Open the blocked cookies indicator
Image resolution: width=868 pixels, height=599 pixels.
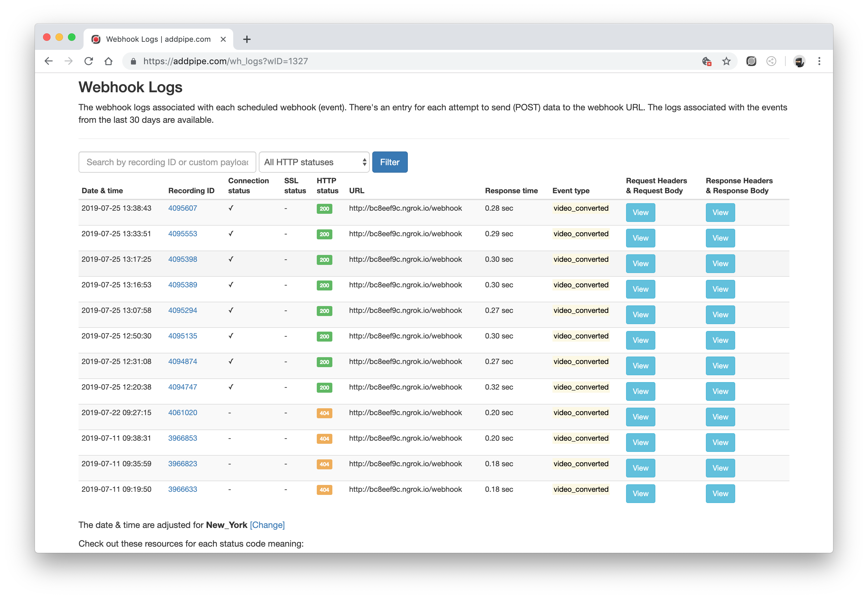coord(706,61)
